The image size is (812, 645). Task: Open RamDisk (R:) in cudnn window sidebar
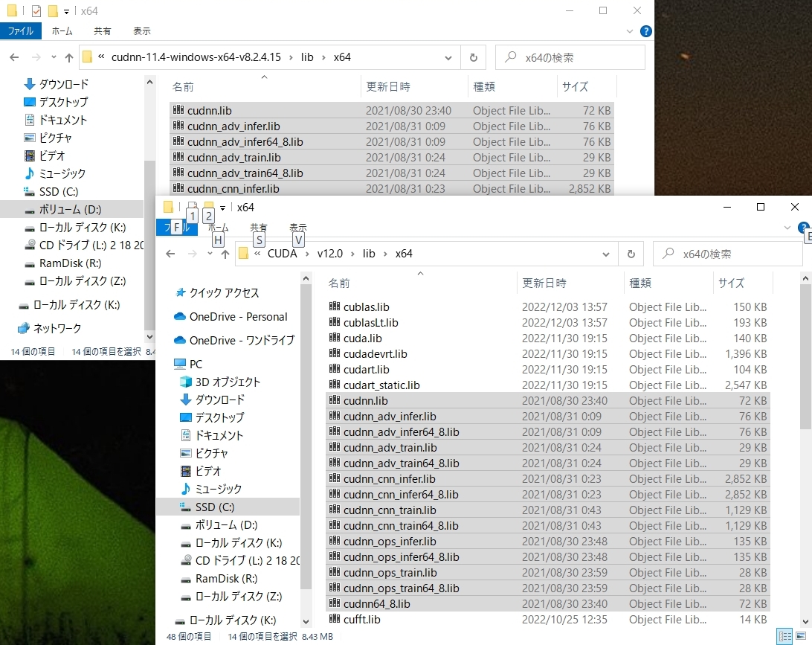click(x=70, y=263)
